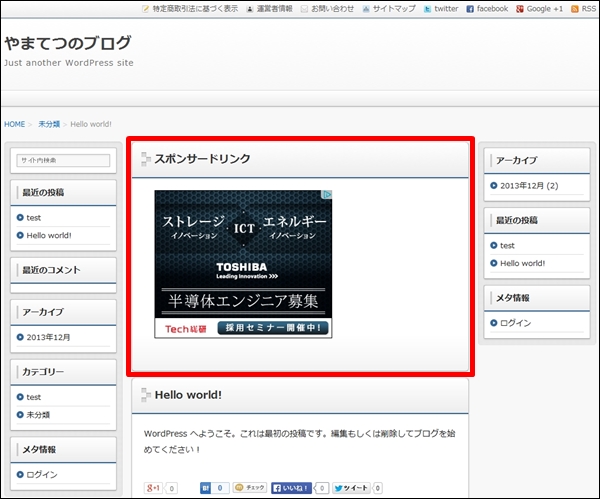Click the Facebook いいね! button
The width and height of the screenshot is (600, 499).
click(x=292, y=488)
